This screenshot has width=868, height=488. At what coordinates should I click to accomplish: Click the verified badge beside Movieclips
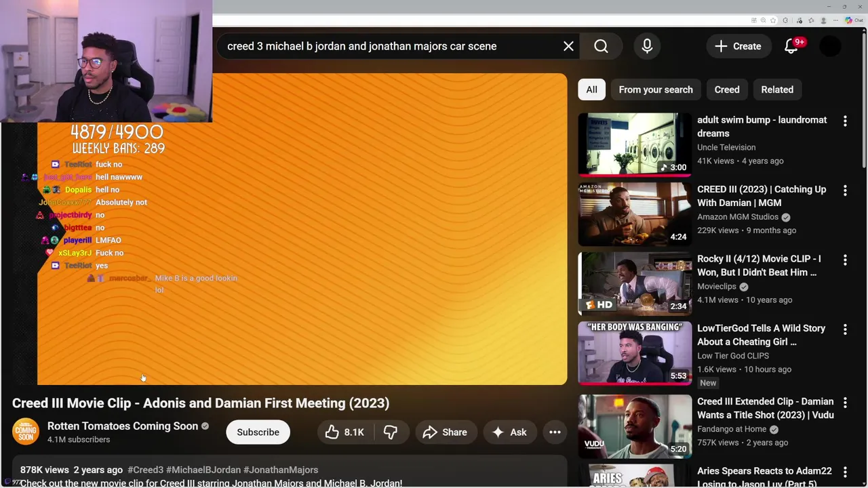(744, 286)
